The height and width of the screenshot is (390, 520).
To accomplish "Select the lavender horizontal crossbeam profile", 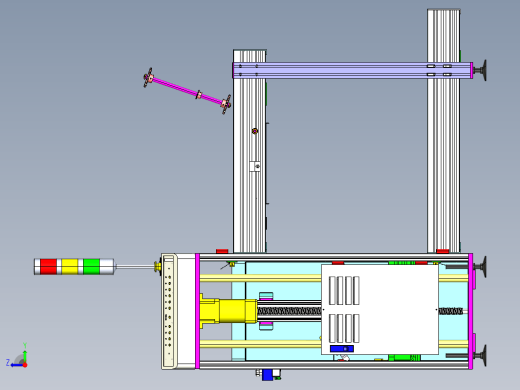I will pos(352,70).
